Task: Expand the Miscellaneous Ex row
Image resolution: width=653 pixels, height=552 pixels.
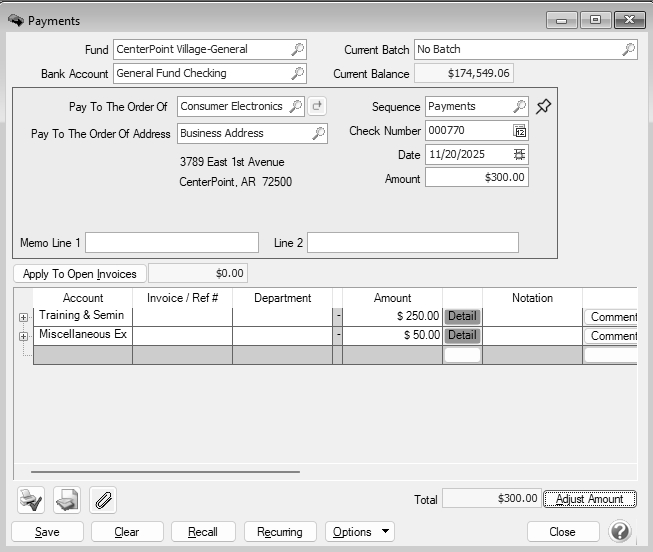Action: 23,336
